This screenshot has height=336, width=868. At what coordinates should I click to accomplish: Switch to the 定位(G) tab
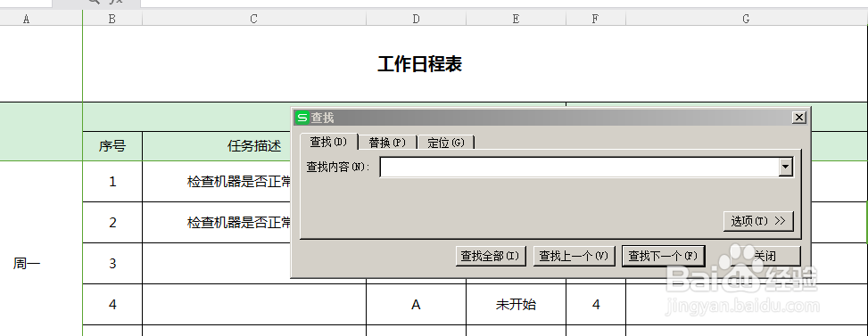pyautogui.click(x=446, y=143)
